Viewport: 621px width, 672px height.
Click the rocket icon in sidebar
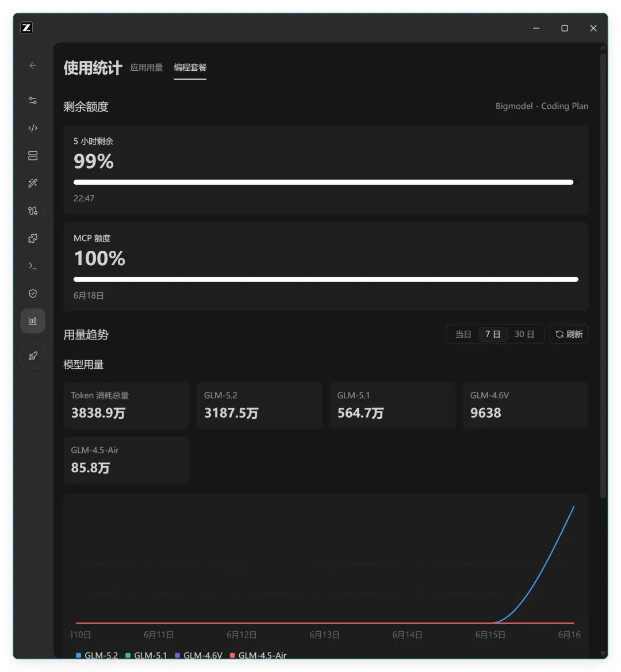click(x=33, y=356)
